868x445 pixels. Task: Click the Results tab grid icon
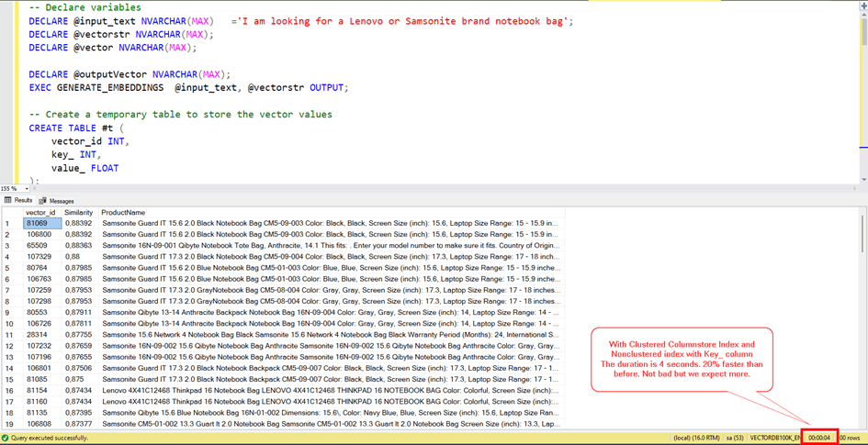coord(8,200)
